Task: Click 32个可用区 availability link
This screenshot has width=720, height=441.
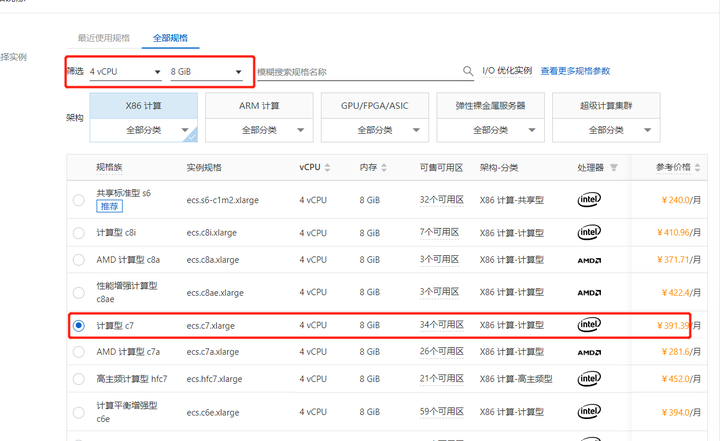Action: (442, 200)
